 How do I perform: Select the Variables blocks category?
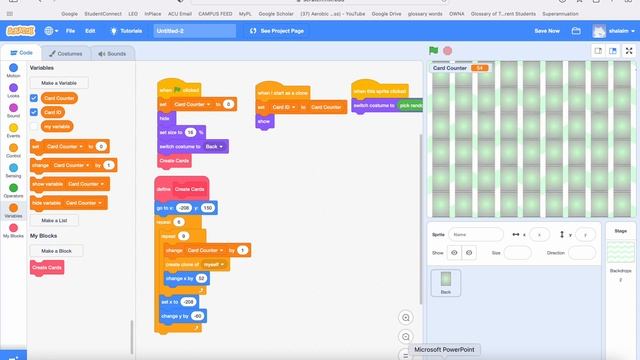13,210
